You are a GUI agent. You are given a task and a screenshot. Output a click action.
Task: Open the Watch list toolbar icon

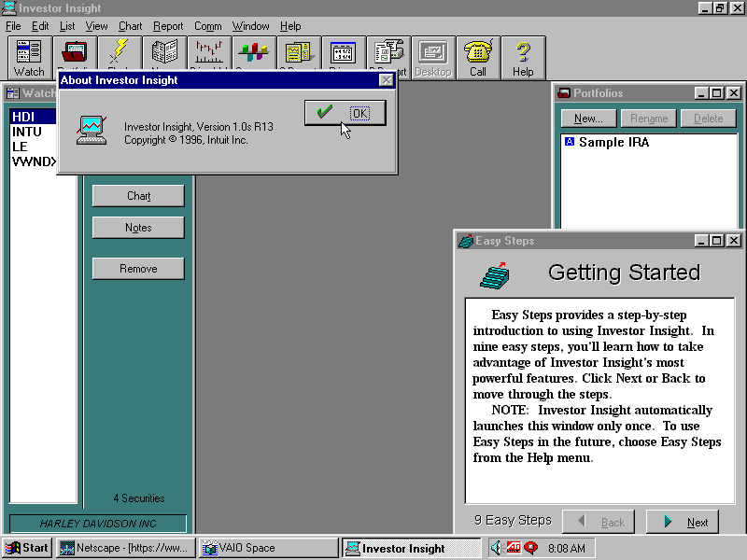point(29,57)
